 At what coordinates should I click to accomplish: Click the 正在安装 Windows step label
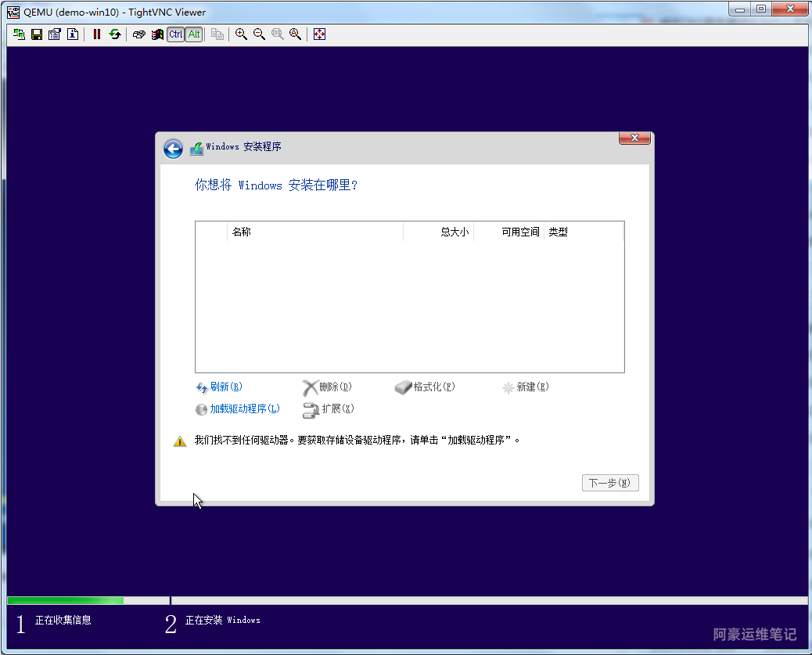pyautogui.click(x=223, y=620)
